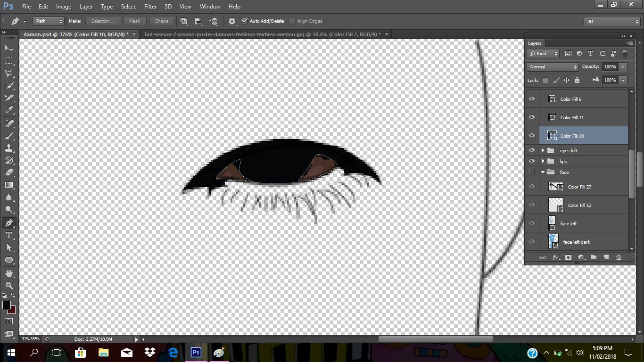Open the Fill slider arrow

coord(623,80)
